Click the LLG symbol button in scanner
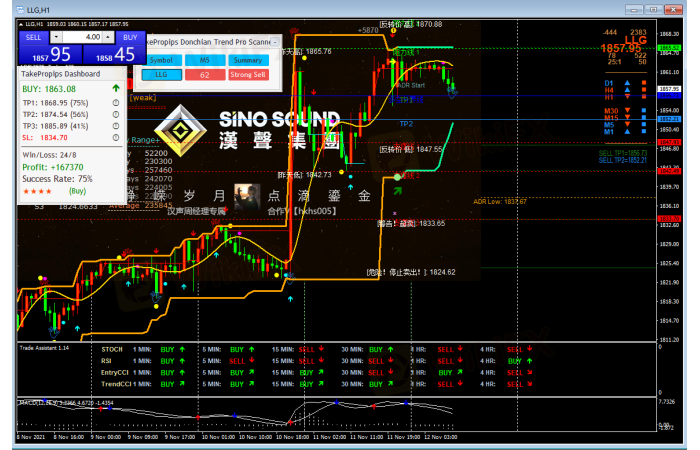 [x=160, y=74]
